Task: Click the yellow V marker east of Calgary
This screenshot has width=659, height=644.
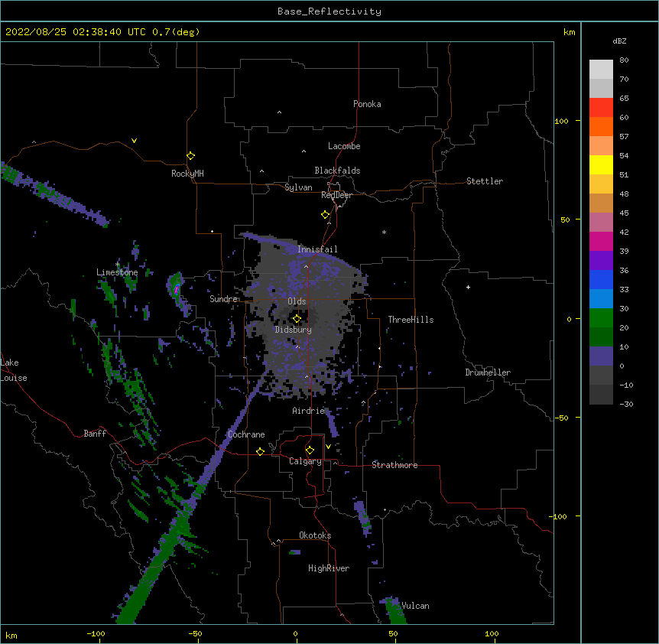Action: pyautogui.click(x=328, y=447)
